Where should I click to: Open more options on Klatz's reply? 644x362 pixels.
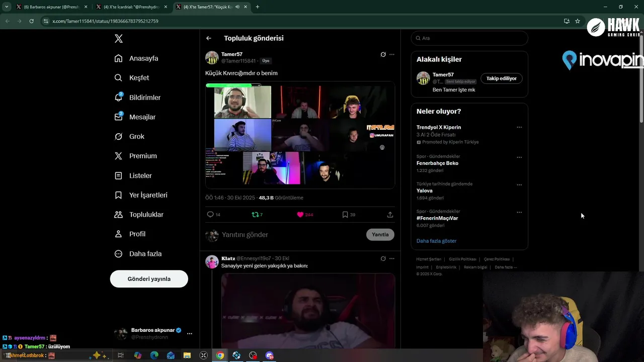click(392, 258)
